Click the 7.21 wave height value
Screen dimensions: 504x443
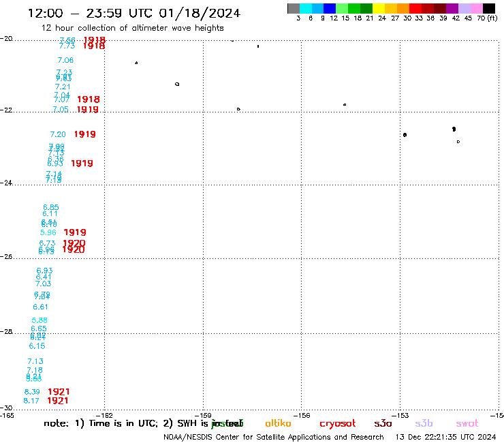coord(63,87)
